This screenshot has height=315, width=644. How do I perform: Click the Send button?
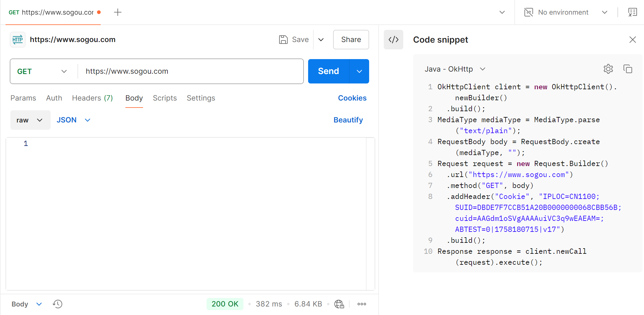[328, 71]
